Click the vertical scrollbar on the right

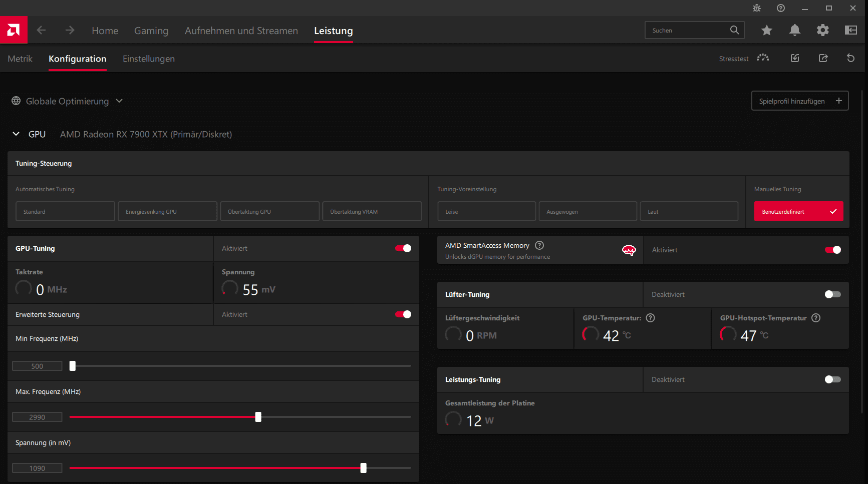click(862, 251)
